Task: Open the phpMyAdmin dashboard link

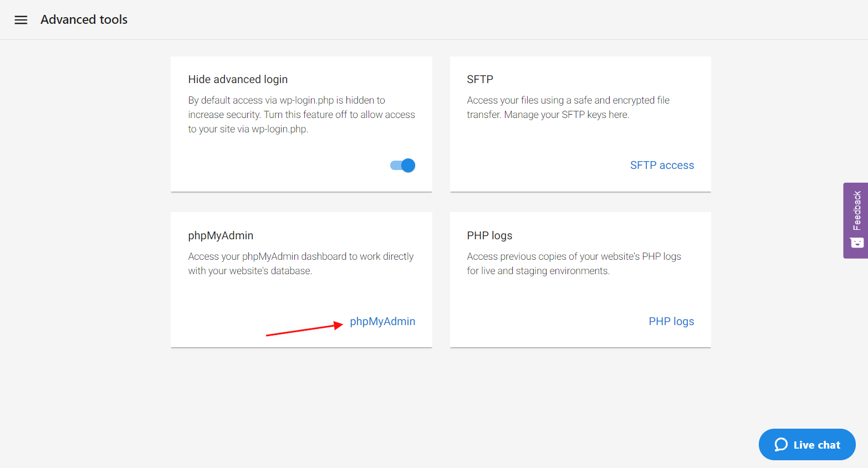Action: tap(382, 321)
